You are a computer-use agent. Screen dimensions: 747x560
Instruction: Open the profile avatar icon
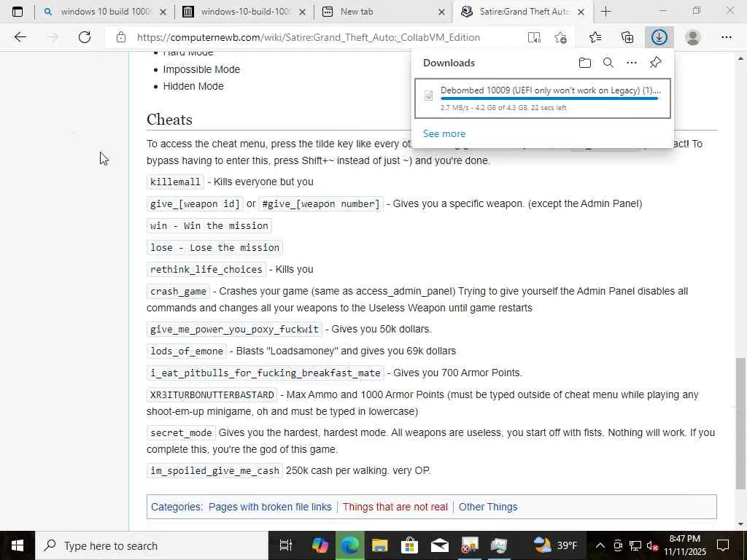(693, 37)
